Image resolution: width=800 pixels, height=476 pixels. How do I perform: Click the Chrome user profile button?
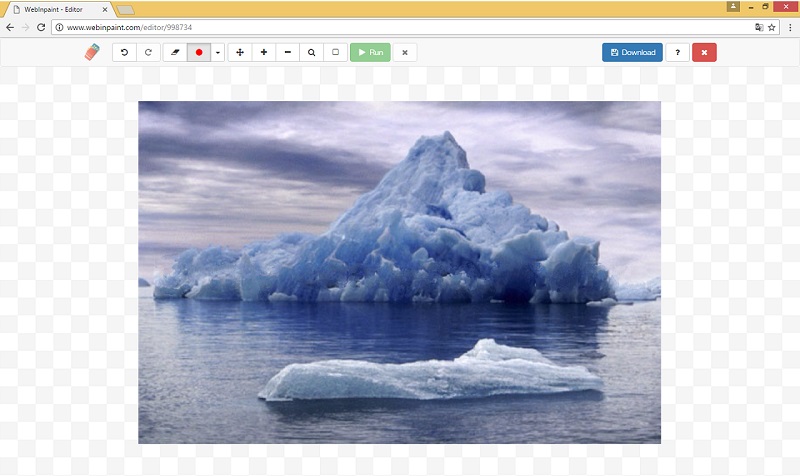click(733, 7)
